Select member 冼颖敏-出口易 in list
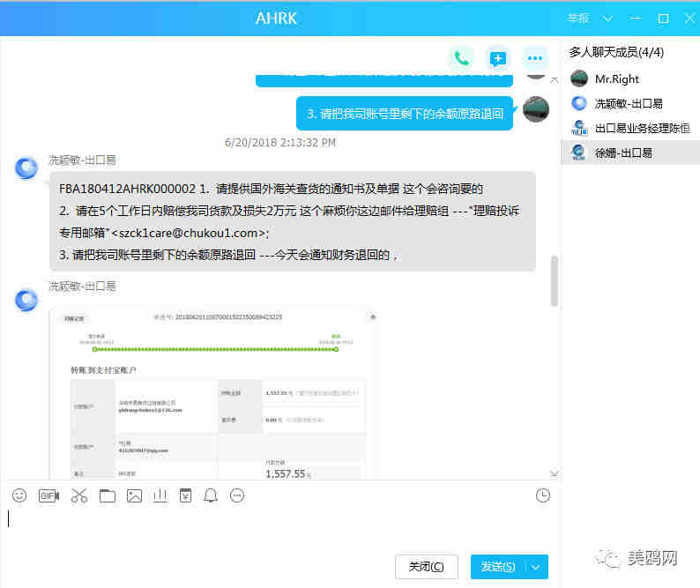This screenshot has height=588, width=700. [x=630, y=103]
